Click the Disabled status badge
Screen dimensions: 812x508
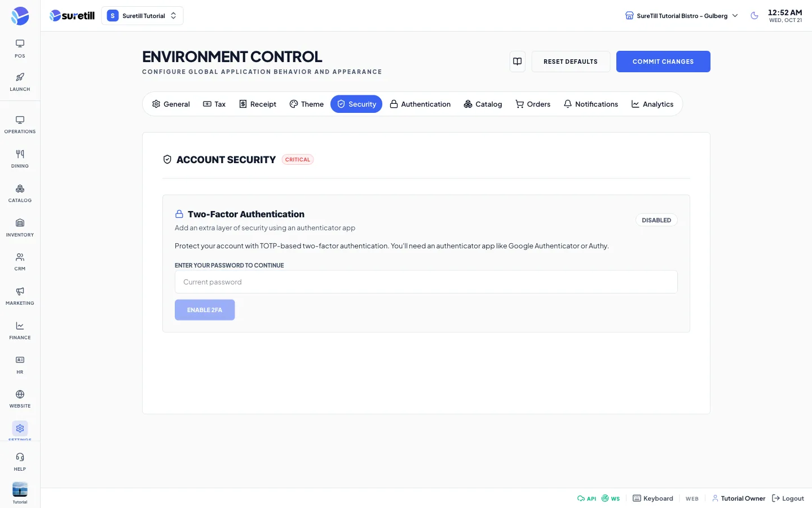(x=656, y=220)
